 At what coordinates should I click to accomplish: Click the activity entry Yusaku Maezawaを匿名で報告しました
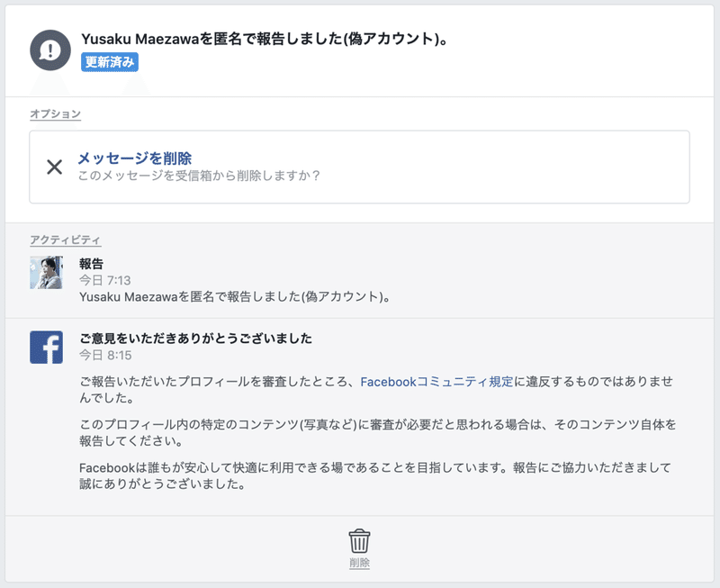click(x=235, y=297)
